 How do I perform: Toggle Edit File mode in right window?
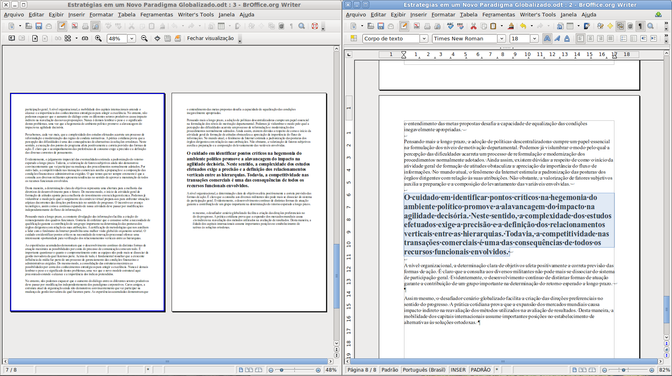point(403,26)
